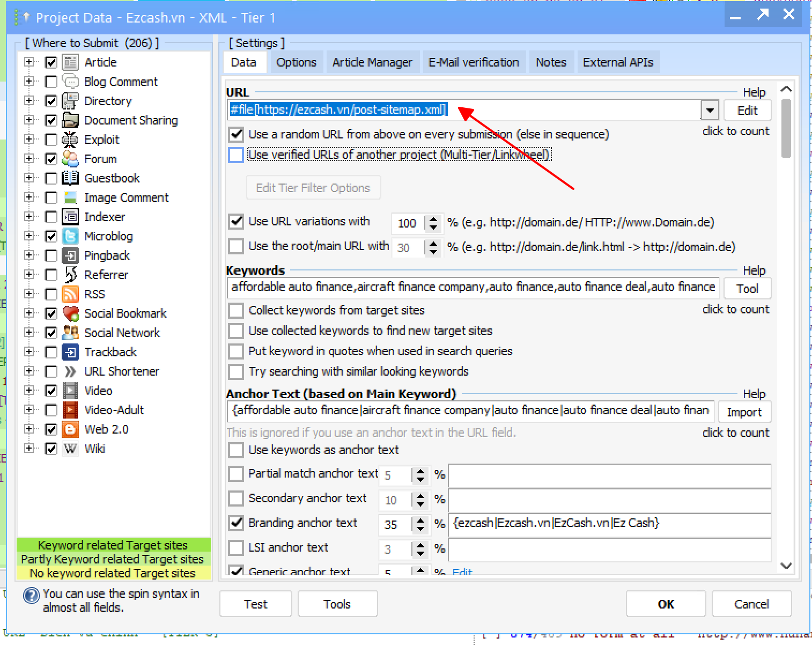Click the RSS feed icon
Image resolution: width=812 pixels, height=645 pixels.
(x=70, y=294)
